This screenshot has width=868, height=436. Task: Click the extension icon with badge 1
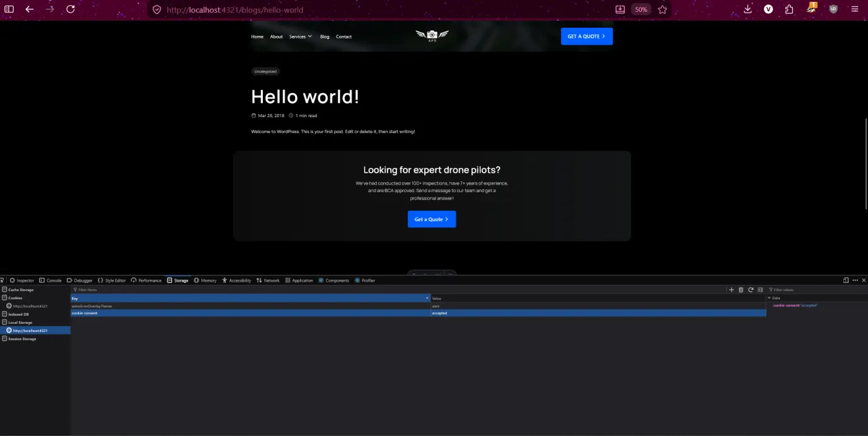coord(812,8)
